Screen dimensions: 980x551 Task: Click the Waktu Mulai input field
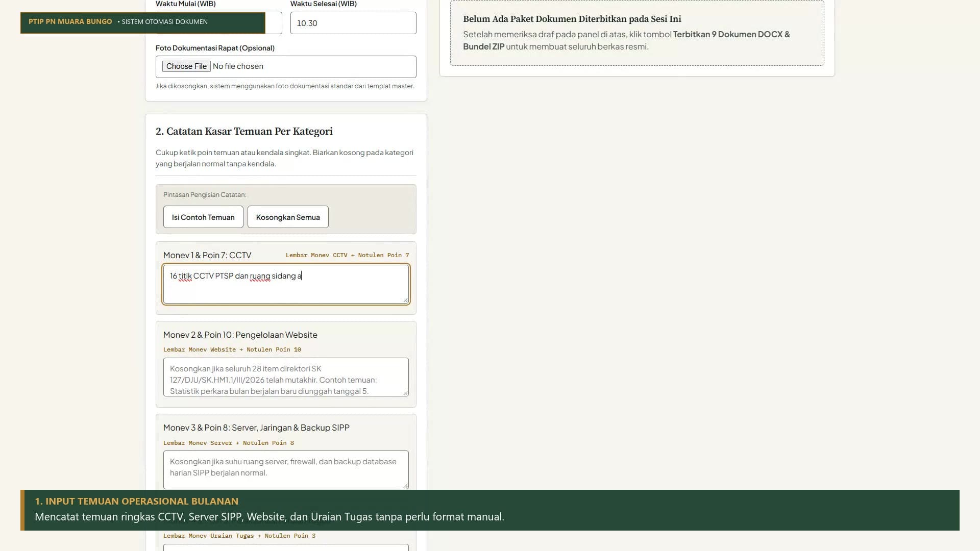[274, 23]
